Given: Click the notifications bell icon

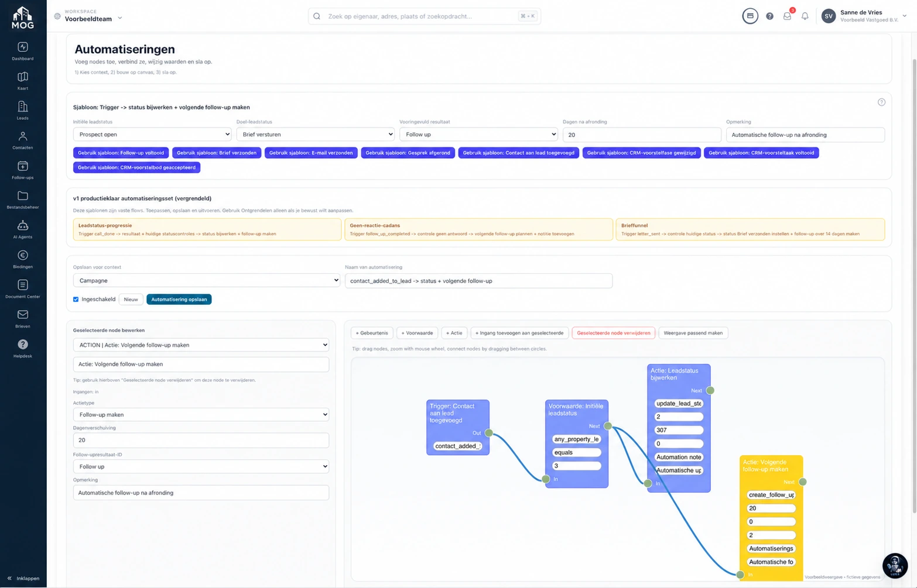Looking at the screenshot, I should click(x=805, y=16).
